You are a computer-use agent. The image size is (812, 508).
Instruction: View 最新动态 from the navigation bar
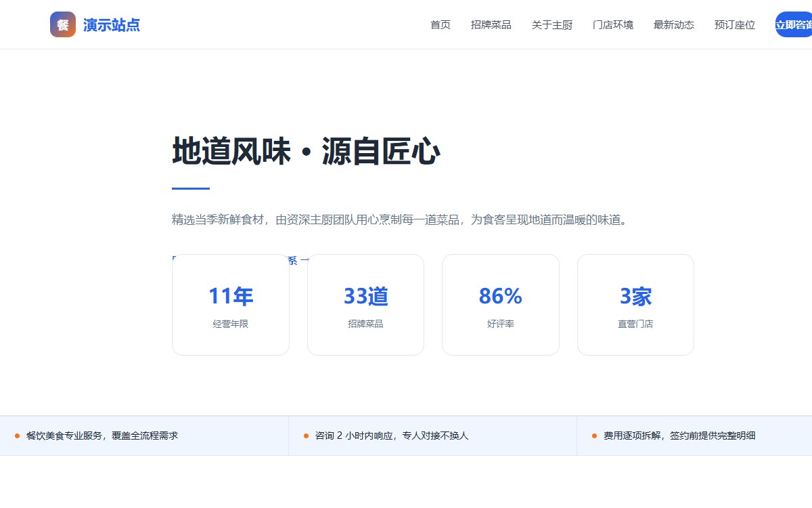[x=674, y=25]
